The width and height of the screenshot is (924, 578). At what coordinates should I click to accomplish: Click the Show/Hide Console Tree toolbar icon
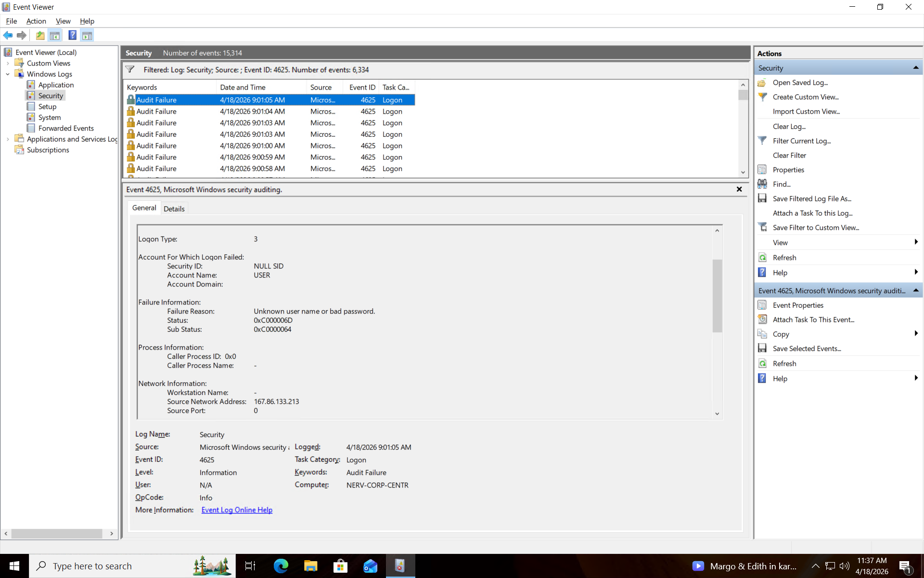(x=55, y=35)
